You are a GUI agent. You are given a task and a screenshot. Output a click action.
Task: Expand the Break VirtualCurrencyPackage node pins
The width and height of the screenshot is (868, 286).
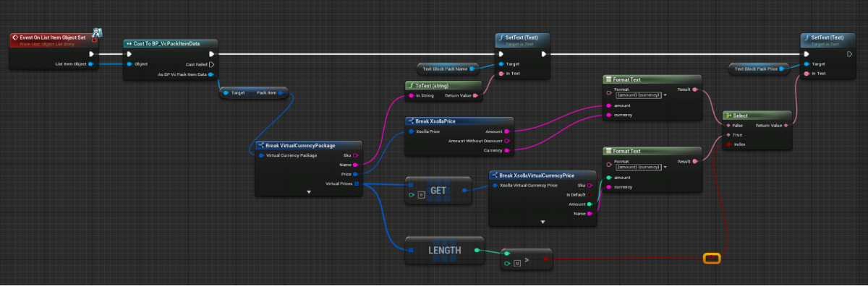(x=309, y=192)
